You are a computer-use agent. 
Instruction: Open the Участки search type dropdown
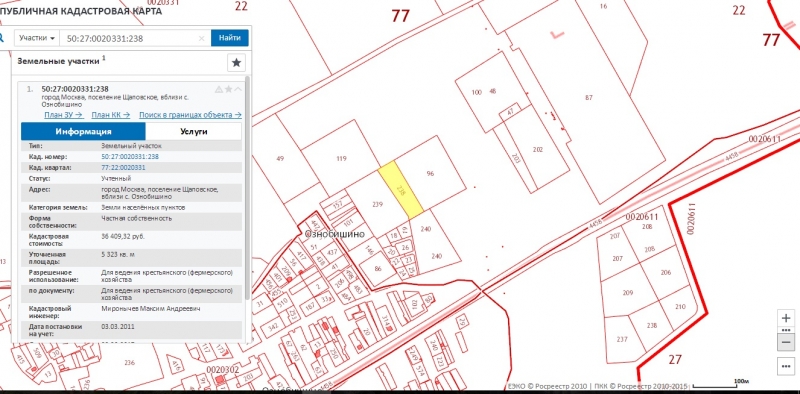tap(37, 38)
